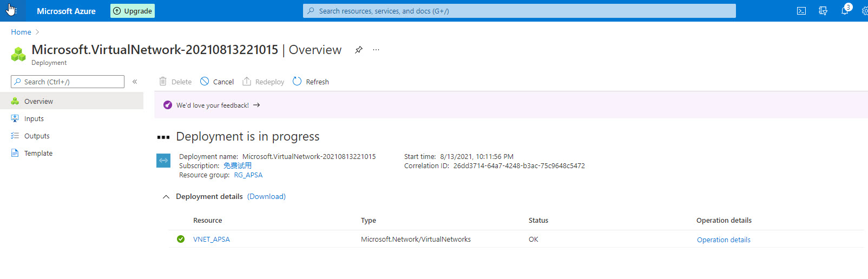Click the deployment cubes icon
This screenshot has height=279, width=868.
coord(18,54)
